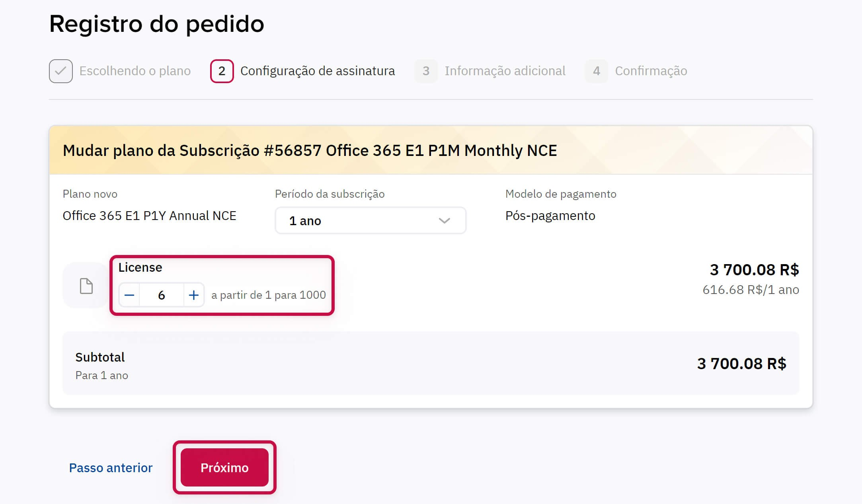Click the Subtotal amount 3 700.08 R$

[741, 364]
